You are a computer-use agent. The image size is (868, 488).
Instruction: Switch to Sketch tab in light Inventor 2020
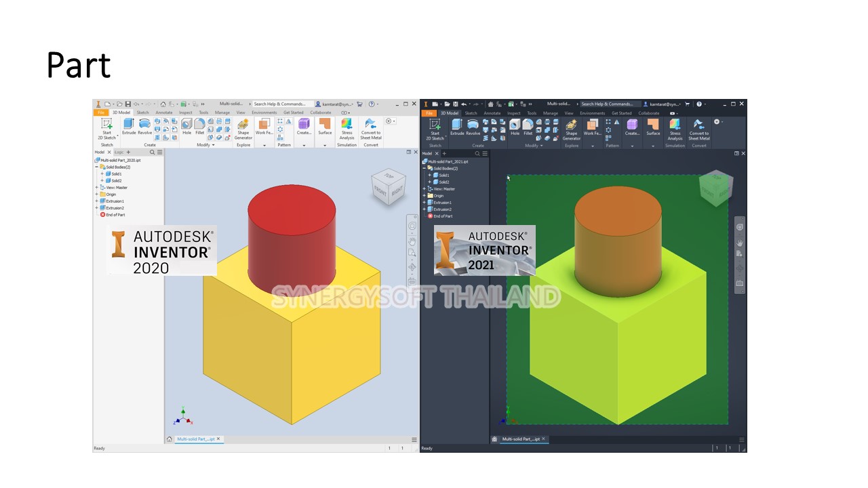(142, 113)
